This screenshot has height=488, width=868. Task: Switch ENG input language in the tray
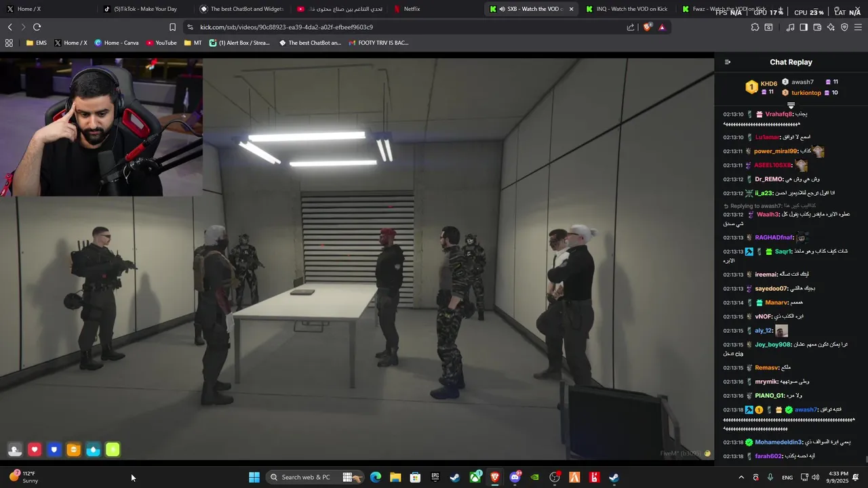coord(787,477)
